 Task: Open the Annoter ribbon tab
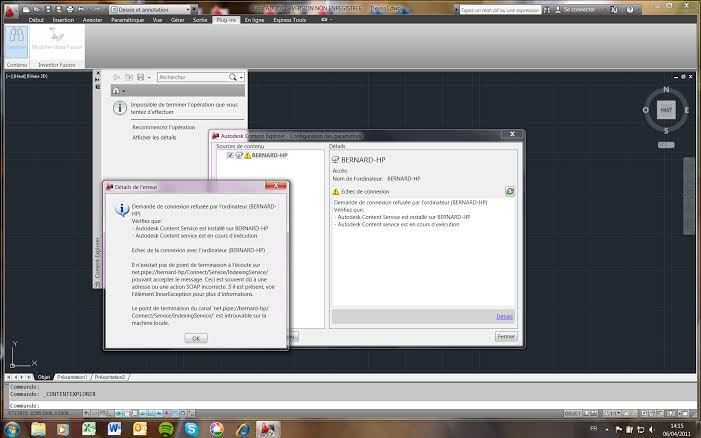(92, 20)
